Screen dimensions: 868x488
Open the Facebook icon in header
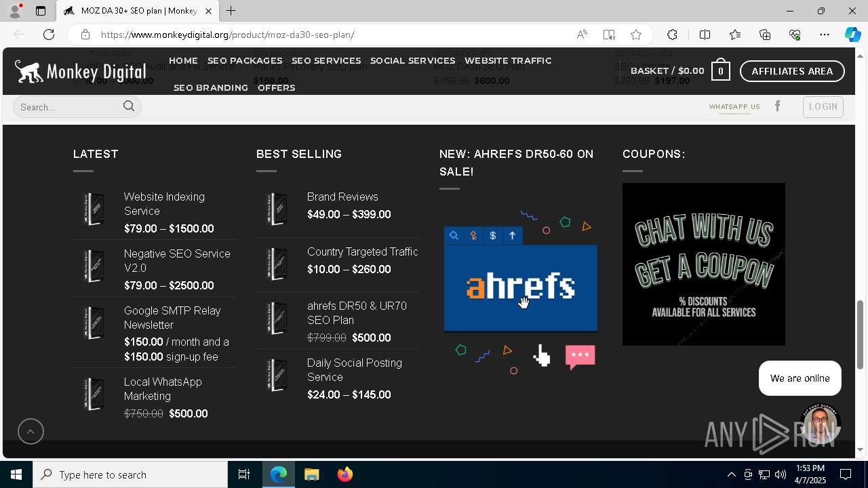point(778,106)
